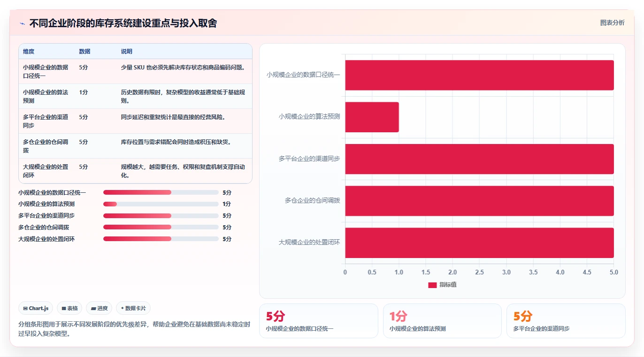This screenshot has height=357, width=644.
Task: Open the 5分 多平台企业的渠道同步 data card
Action: pyautogui.click(x=566, y=321)
